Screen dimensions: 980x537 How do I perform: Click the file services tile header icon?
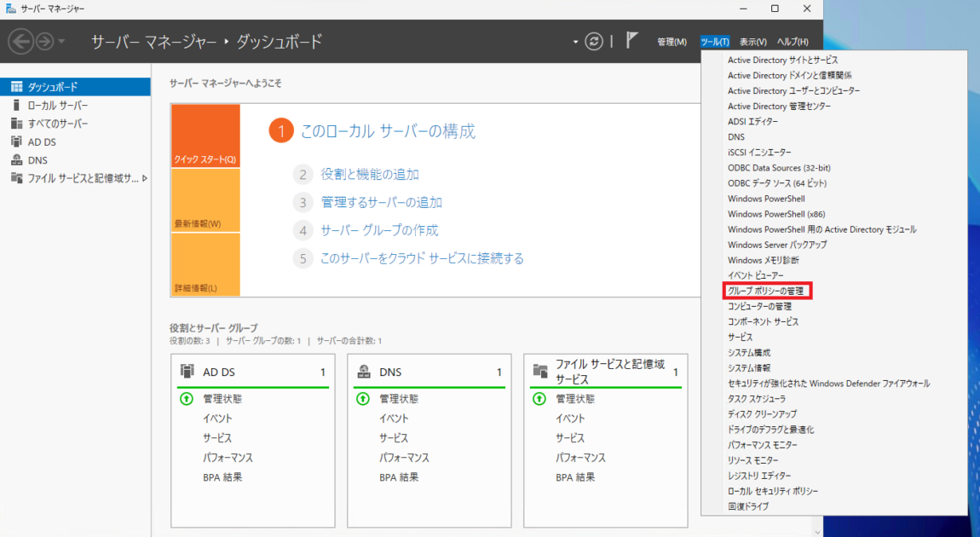pyautogui.click(x=540, y=372)
